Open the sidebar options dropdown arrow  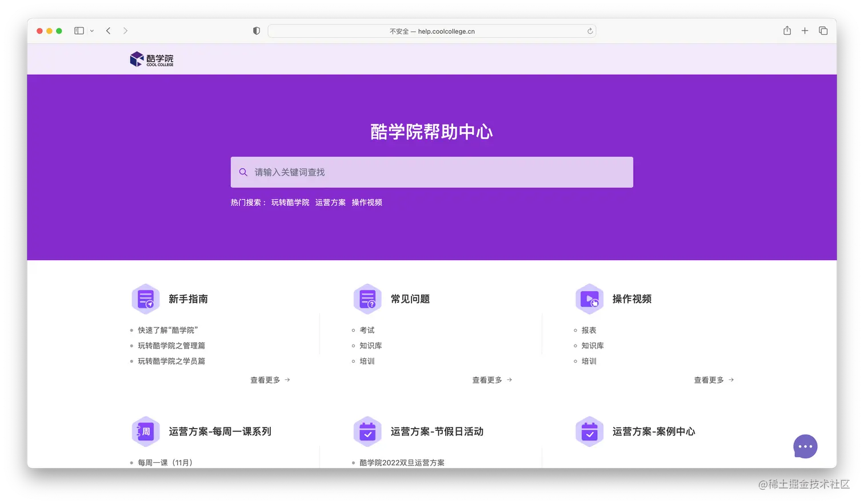click(92, 31)
